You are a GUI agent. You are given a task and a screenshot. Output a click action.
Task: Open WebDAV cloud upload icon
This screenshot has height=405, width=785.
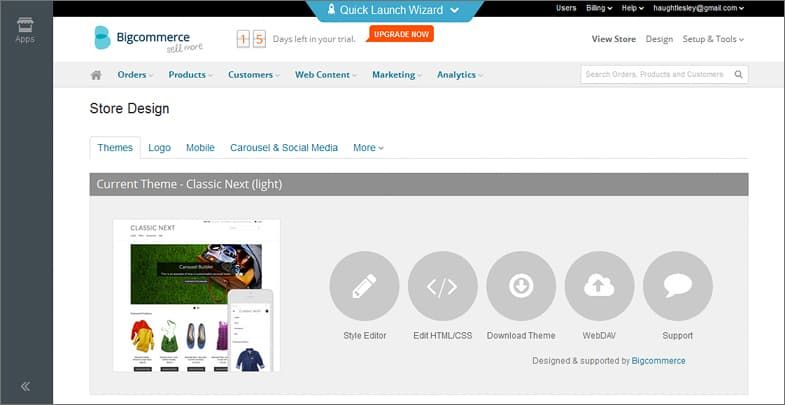(599, 286)
